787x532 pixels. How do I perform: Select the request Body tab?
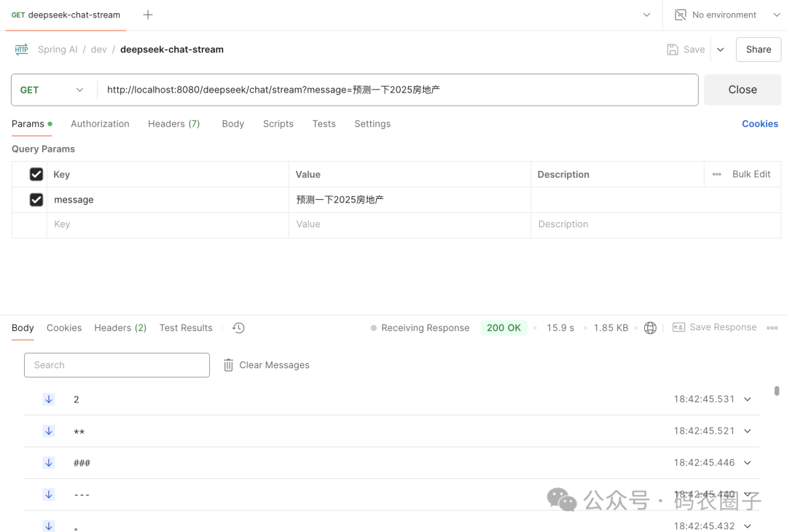(233, 123)
